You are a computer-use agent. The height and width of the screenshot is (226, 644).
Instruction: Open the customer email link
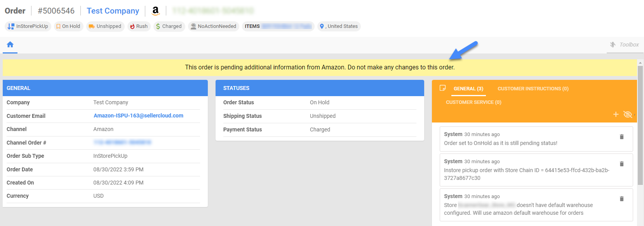pos(138,116)
